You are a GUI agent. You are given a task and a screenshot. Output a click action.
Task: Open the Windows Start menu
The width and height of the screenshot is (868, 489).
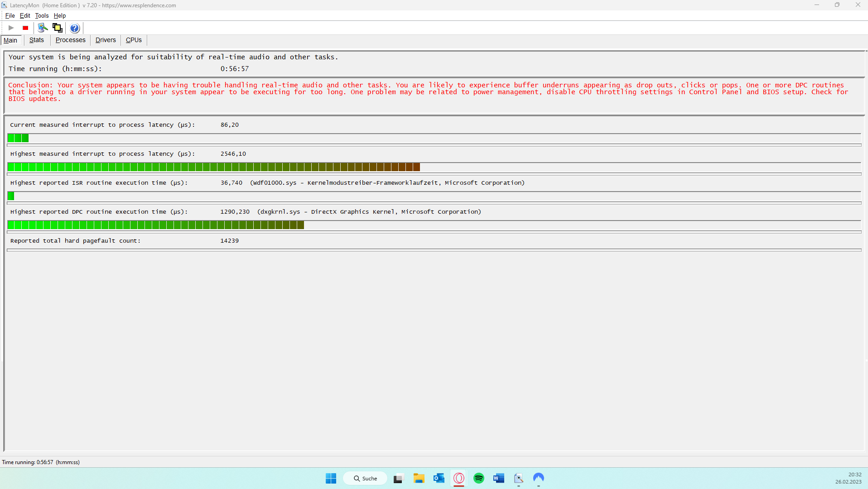[x=331, y=478]
